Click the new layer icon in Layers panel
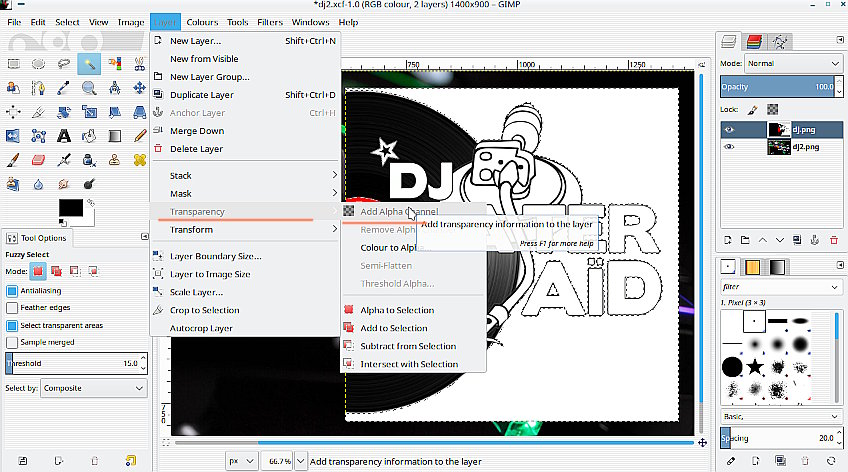848x472 pixels. [x=726, y=239]
